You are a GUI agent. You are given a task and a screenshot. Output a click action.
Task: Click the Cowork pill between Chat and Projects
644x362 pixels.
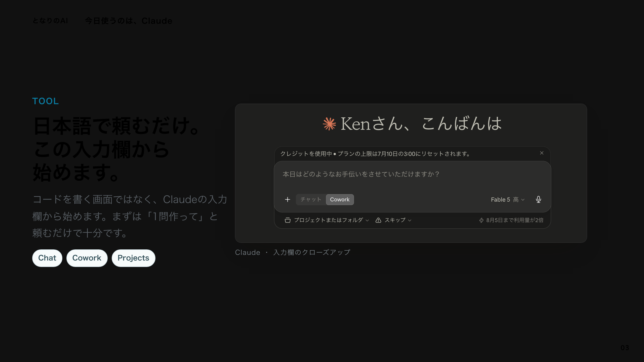[x=87, y=258]
